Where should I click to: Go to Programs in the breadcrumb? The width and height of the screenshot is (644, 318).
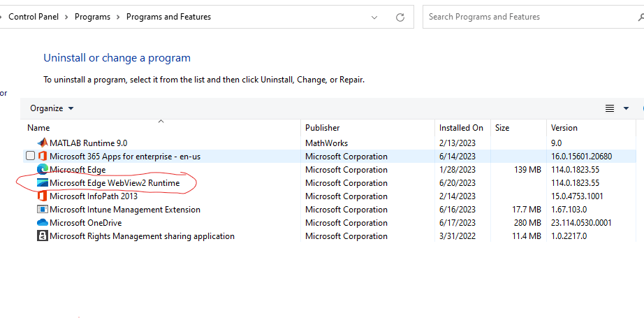pos(92,17)
